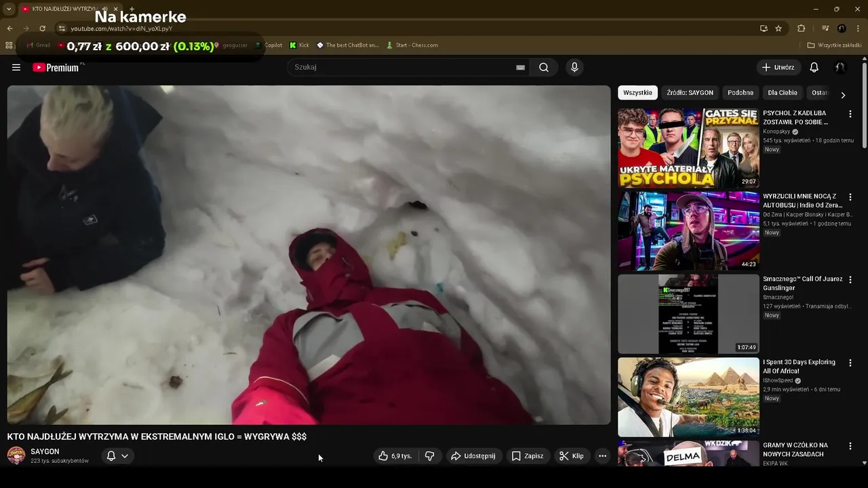Open the Ukryte Materiały Psychola thumbnail
The width and height of the screenshot is (868, 488).
[x=688, y=148]
